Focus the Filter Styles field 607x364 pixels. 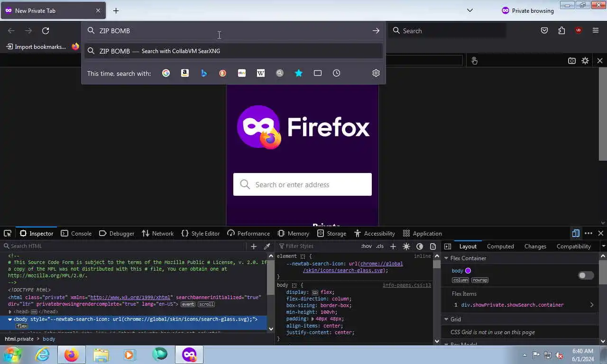click(318, 246)
